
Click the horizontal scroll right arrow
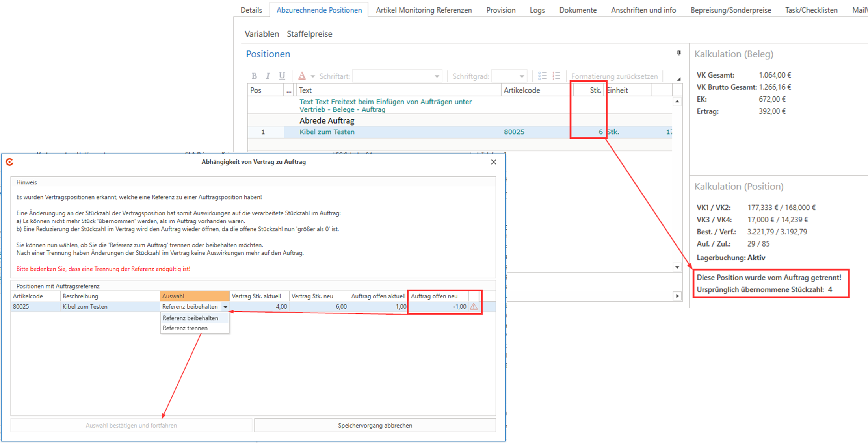coord(677,296)
